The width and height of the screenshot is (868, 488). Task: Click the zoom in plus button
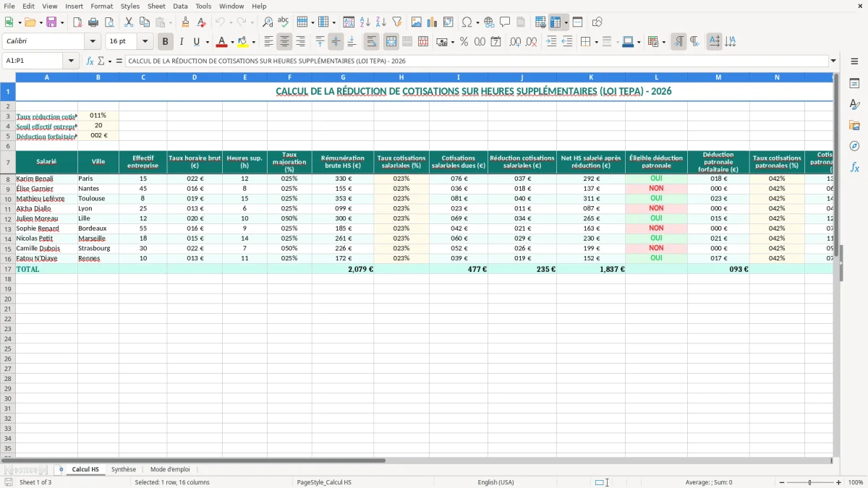(839, 482)
